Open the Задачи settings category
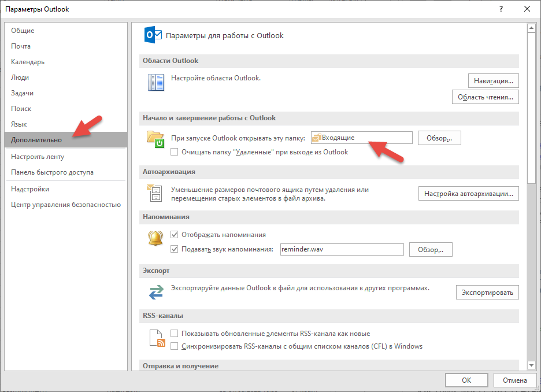Screen dimensions: 541x392 coord(66,93)
